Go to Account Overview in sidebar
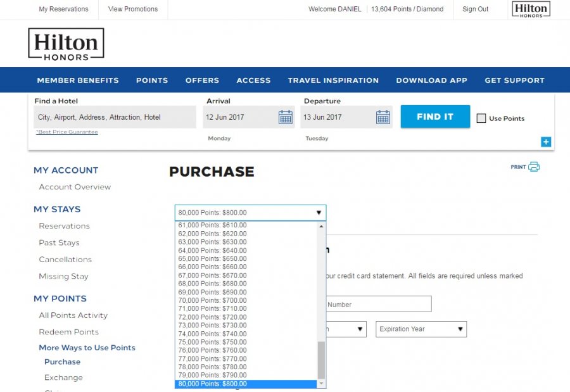This screenshot has height=392, width=570. [x=75, y=187]
